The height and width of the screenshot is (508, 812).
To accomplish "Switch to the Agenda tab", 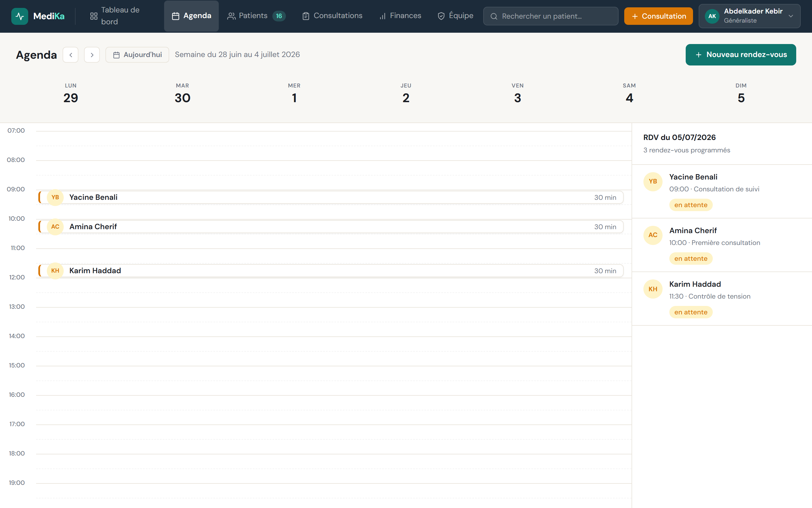I will click(191, 16).
